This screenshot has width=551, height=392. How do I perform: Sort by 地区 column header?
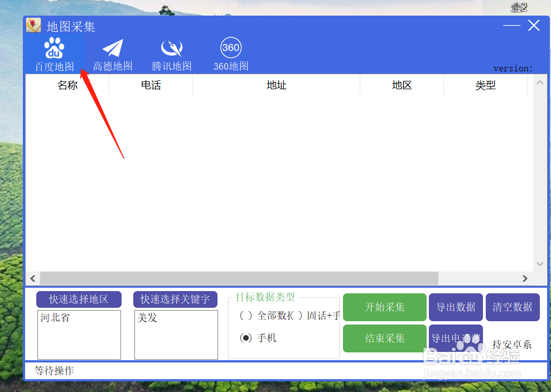[402, 85]
